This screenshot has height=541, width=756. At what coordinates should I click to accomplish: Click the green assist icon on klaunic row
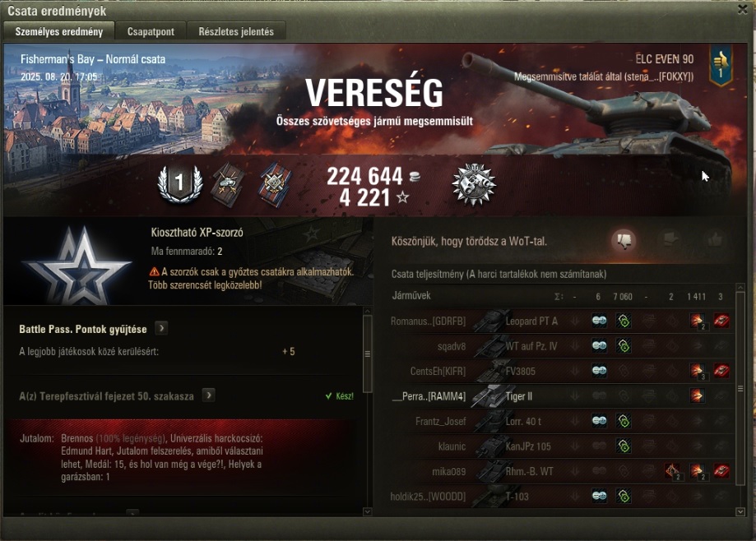[624, 446]
